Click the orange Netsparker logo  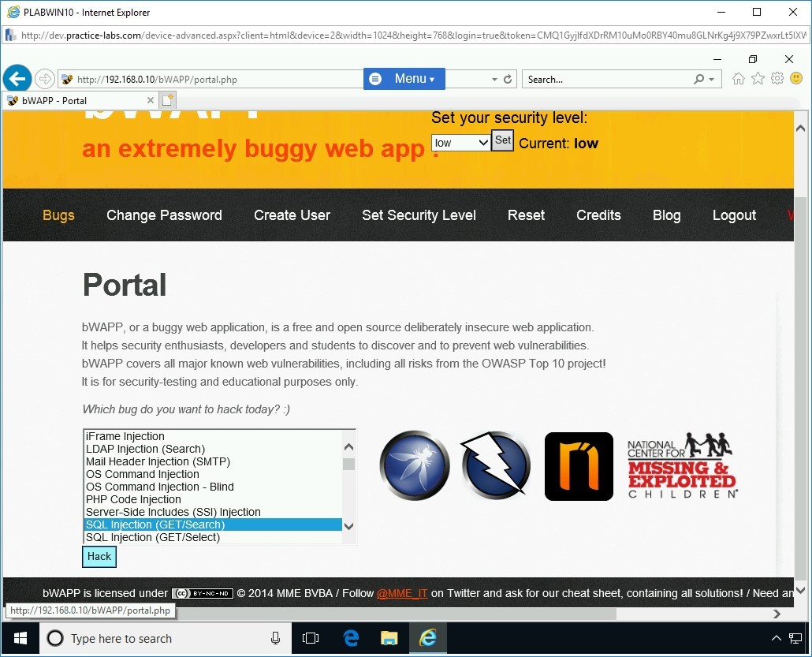pos(579,466)
